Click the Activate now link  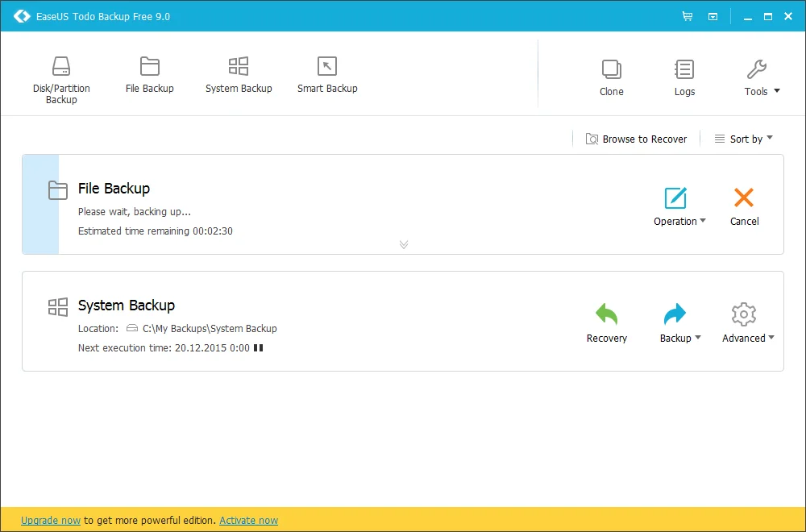(x=249, y=520)
